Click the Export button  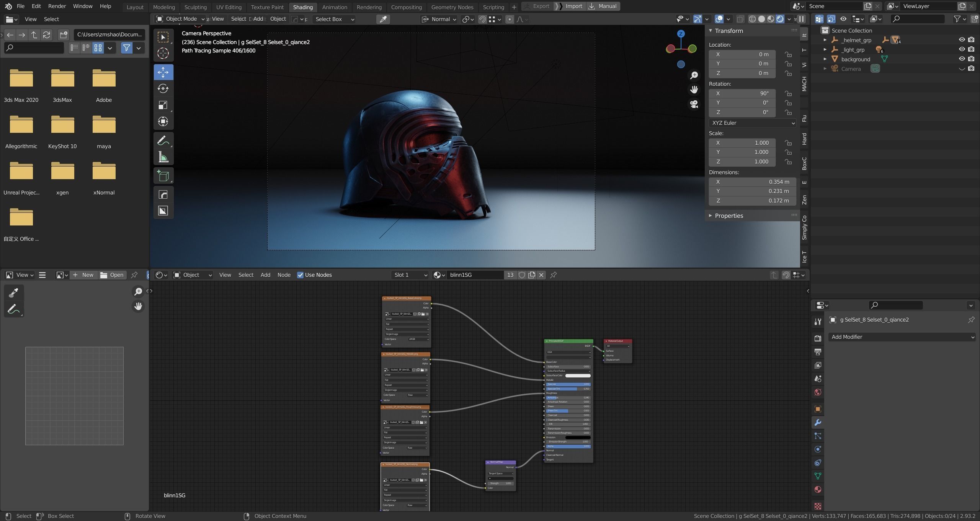click(537, 6)
